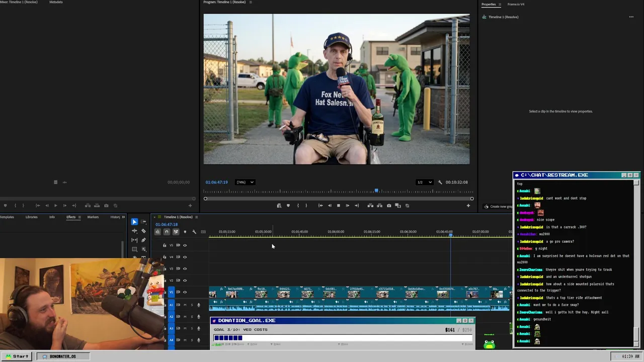Mark Out in the Program monitor
The width and height of the screenshot is (644, 362).
(x=306, y=205)
